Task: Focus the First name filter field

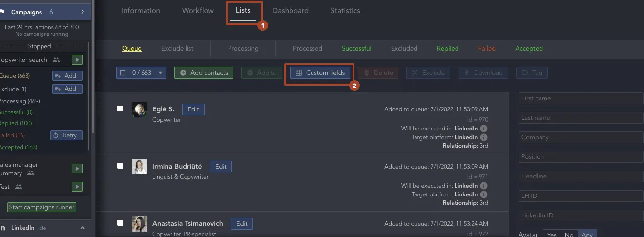Action: click(x=581, y=98)
